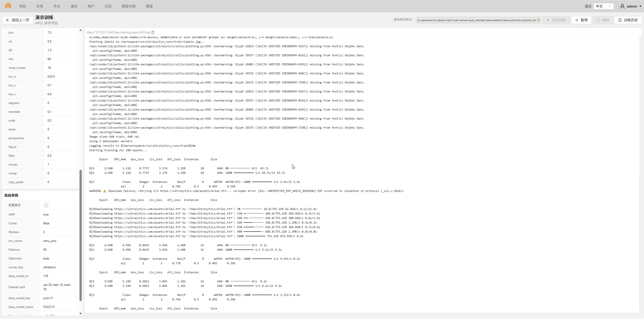
Task: Switch to the 日志 menu item
Action: [108, 6]
